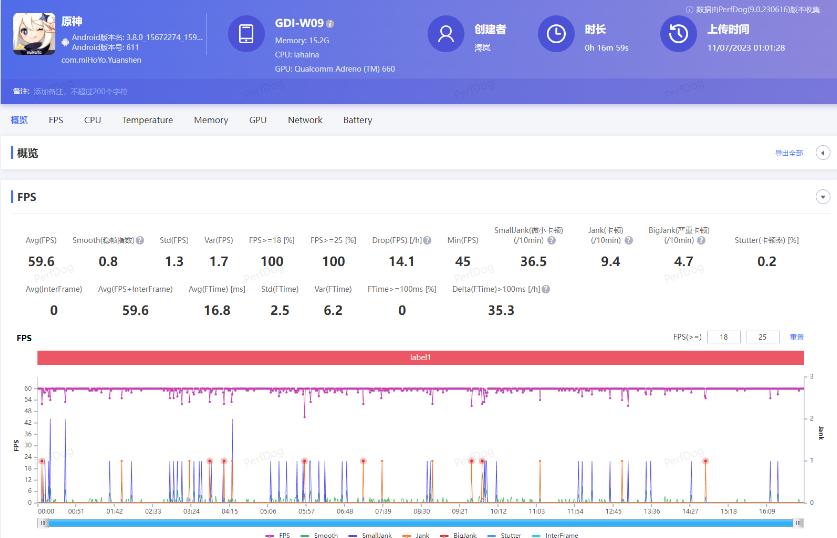Click help icon next to Smooth metric
Screen dimensions: 837x538
point(140,241)
